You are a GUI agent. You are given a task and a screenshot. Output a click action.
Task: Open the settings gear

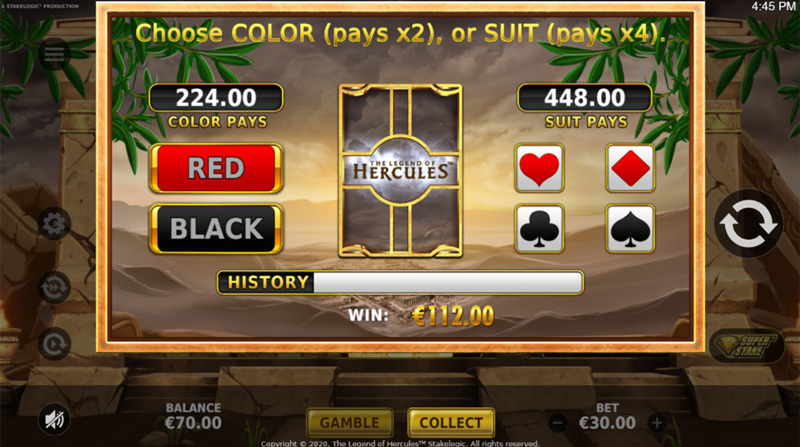pos(54,224)
